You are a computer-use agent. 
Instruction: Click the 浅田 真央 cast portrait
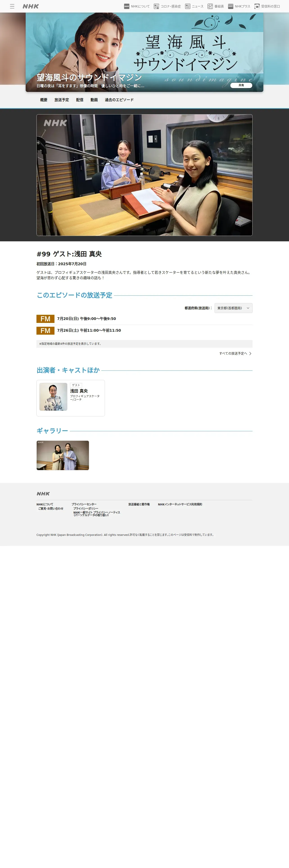53,397
